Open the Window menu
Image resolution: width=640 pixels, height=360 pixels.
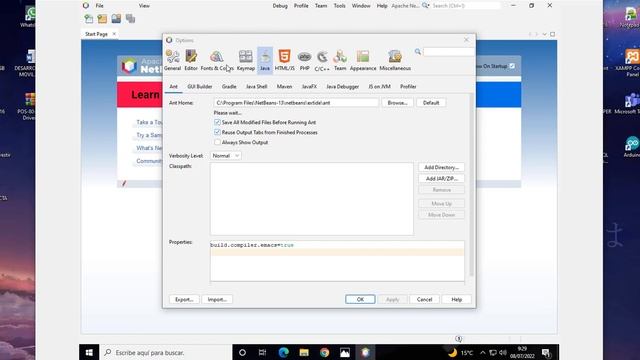(361, 6)
